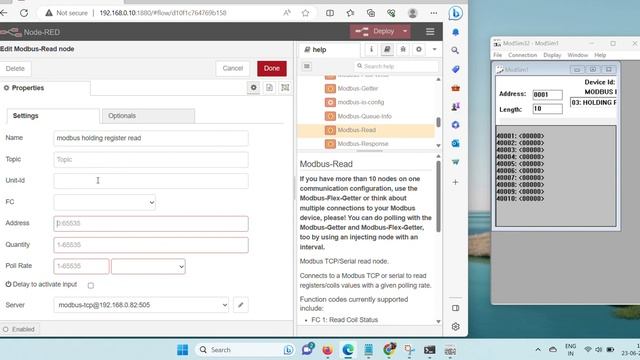Open node appearance settings icon
The width and height of the screenshot is (640, 360).
point(285,88)
